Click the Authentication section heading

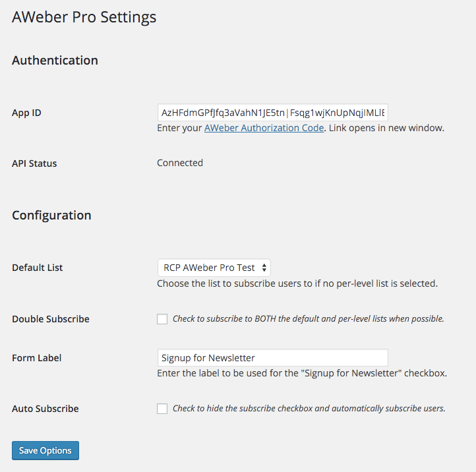(55, 61)
